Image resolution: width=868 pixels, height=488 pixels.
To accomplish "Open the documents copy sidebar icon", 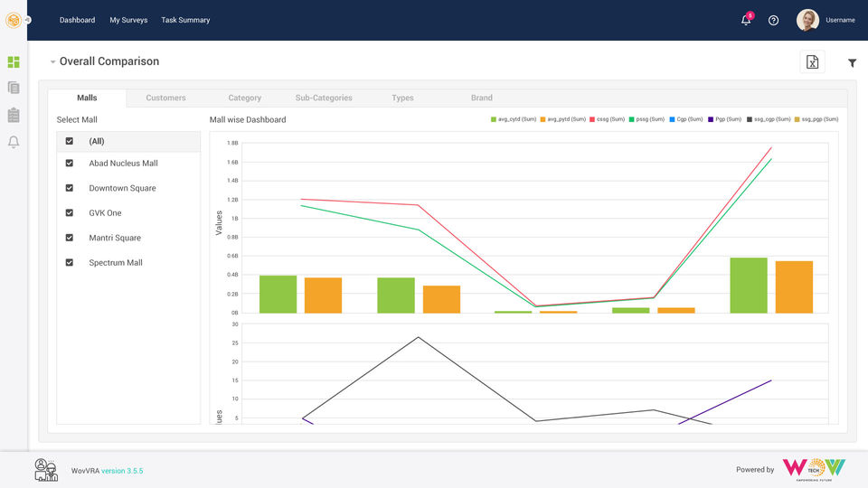I will tap(14, 88).
